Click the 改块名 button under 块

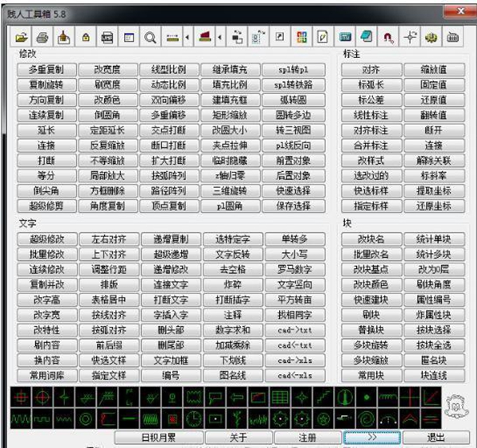(370, 240)
